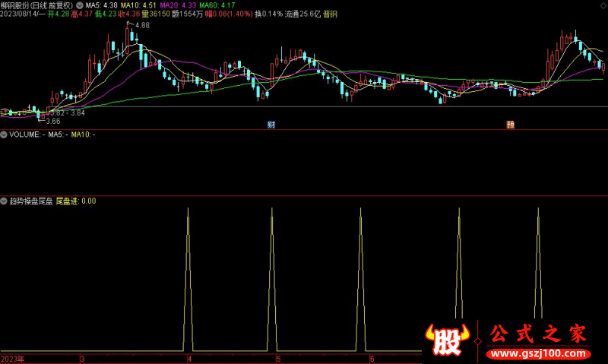The height and width of the screenshot is (364, 608).
Task: Click the green MA60: 4.17 label
Action: tap(217, 5)
